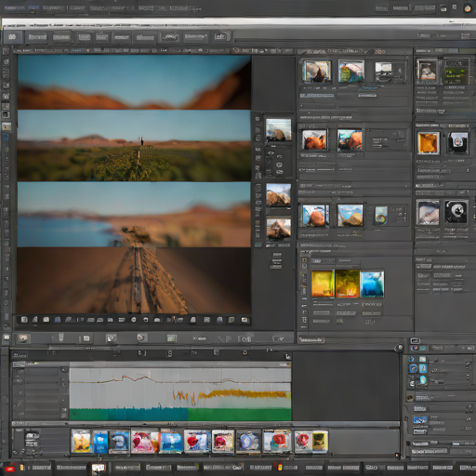Viewport: 476px width, 476px height.
Task: Select the top preview frame showing desert mountains
Action: point(134,82)
